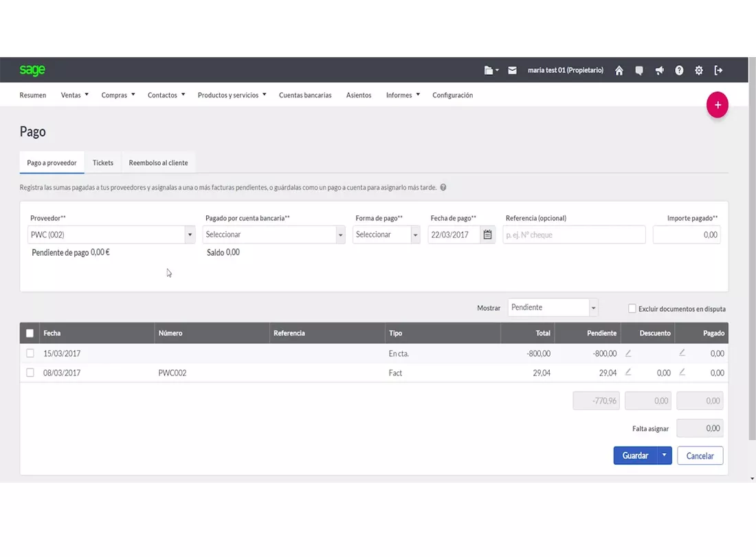756x557 pixels.
Task: Click the En cta. type cell
Action: (x=398, y=353)
